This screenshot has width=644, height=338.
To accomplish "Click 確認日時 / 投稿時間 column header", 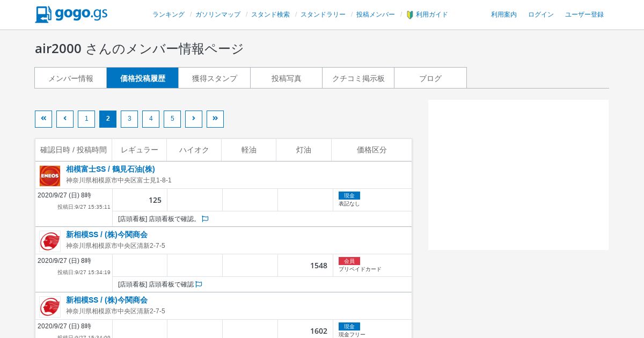I will point(74,150).
